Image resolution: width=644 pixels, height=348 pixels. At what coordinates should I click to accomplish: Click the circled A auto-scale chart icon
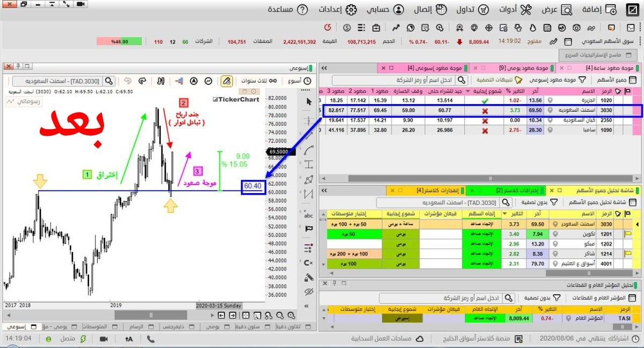tap(194, 80)
